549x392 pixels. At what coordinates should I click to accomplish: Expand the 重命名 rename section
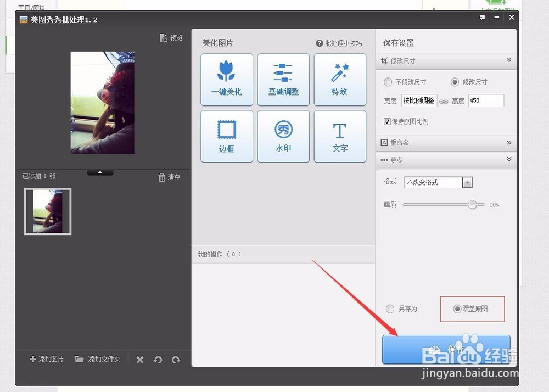[445, 142]
